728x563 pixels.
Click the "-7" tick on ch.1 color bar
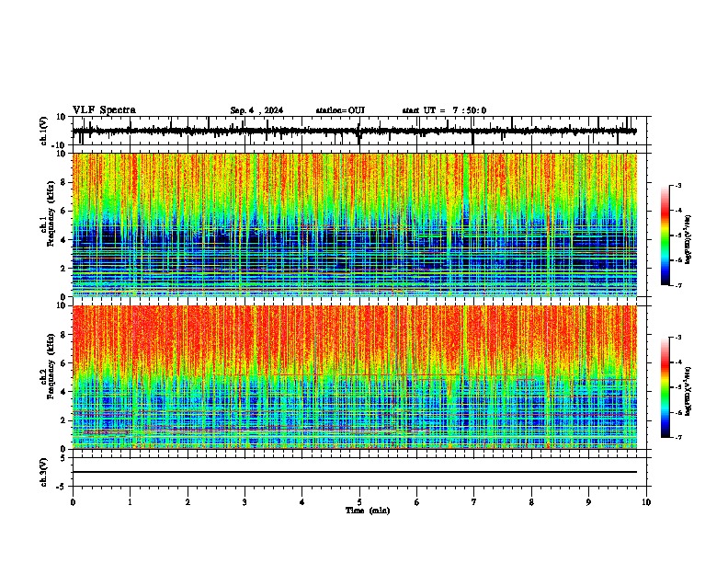[677, 285]
